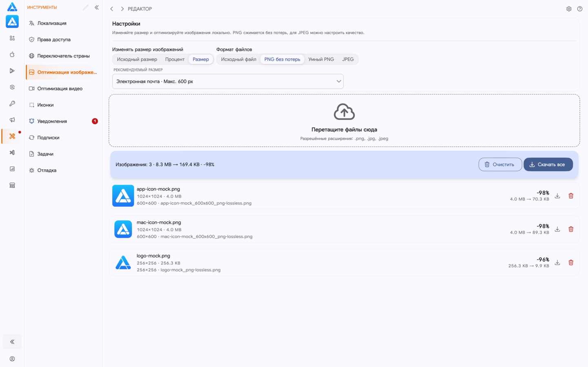
Task: Delete mac-icon-mock.png from the list
Action: tap(571, 229)
